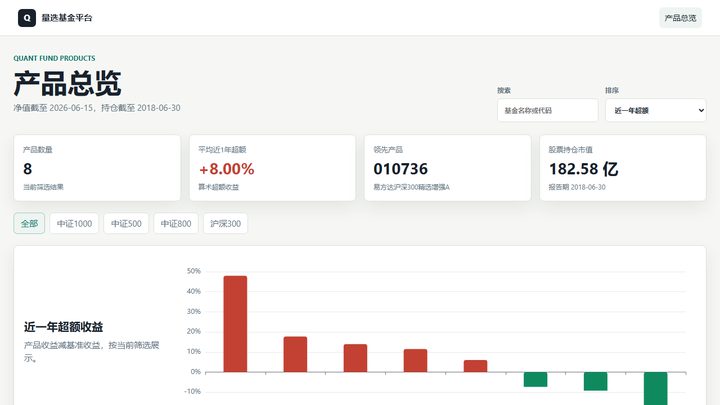Click the fourth red bar near 11%
Screen dimensions: 720x405
coord(416,360)
